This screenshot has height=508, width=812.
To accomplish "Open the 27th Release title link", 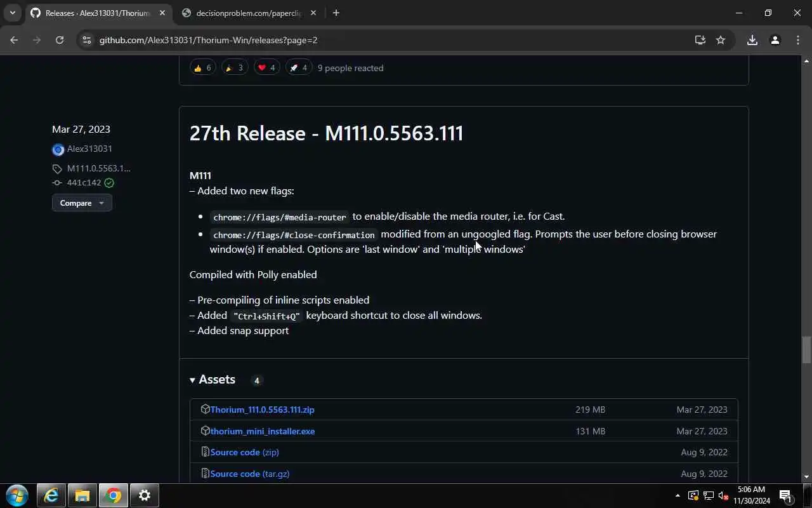I will coord(326,133).
